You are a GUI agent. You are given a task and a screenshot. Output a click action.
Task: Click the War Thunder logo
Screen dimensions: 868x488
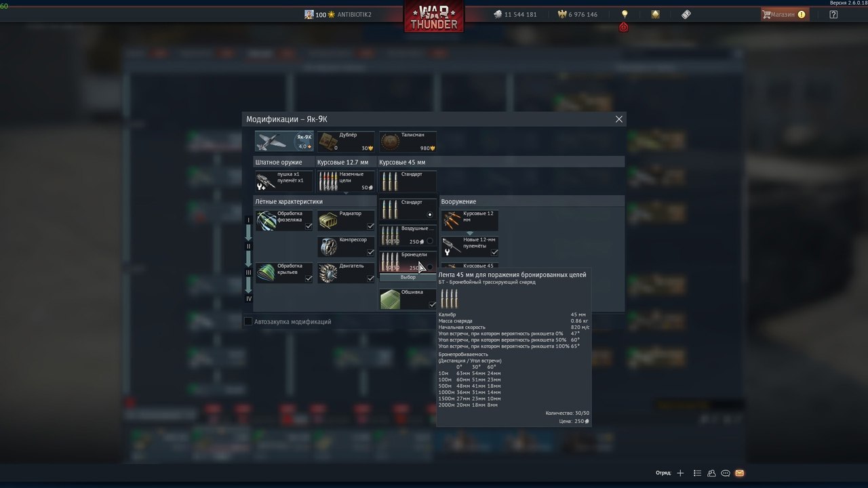point(434,16)
